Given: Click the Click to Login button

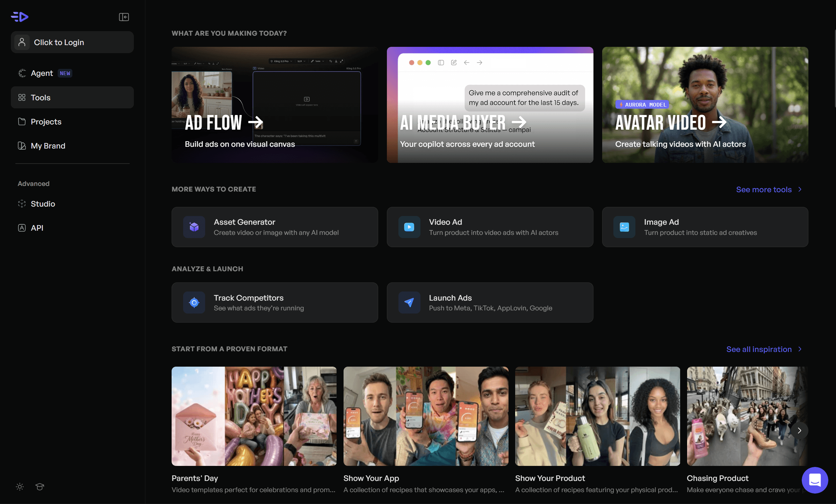Looking at the screenshot, I should [x=72, y=42].
